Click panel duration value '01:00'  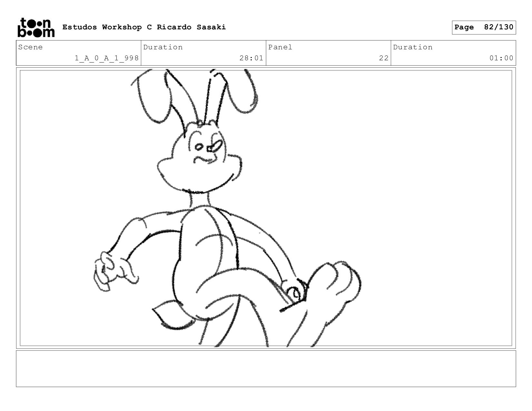tap(501, 58)
